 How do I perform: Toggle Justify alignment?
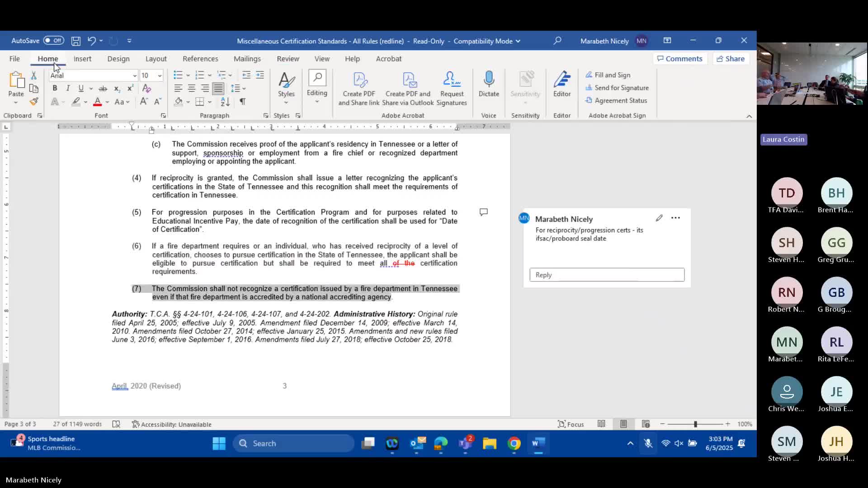[218, 89]
